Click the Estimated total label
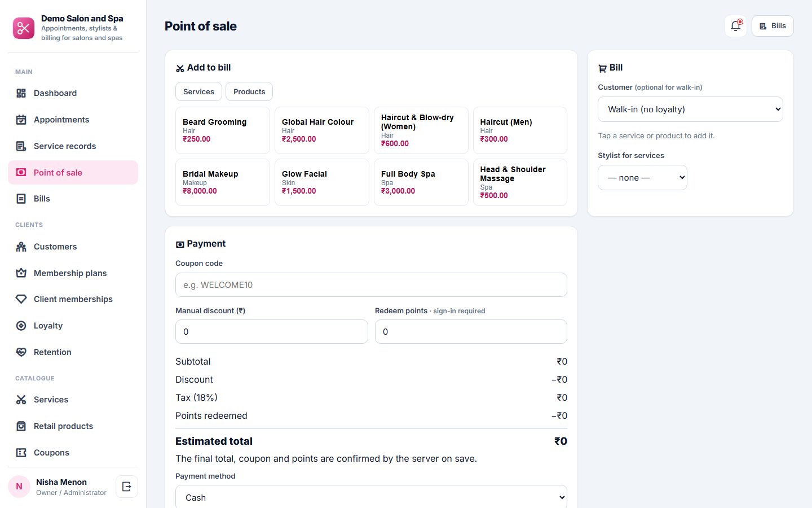The width and height of the screenshot is (812, 508). pyautogui.click(x=214, y=441)
